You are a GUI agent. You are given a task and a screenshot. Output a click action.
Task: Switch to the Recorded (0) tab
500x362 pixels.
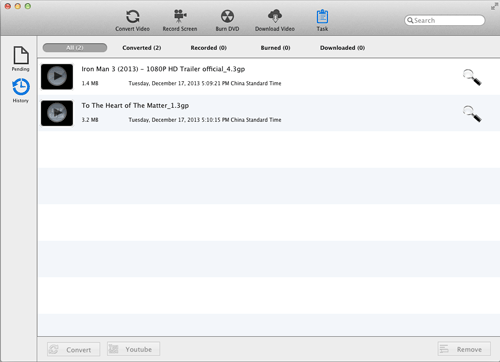click(209, 48)
